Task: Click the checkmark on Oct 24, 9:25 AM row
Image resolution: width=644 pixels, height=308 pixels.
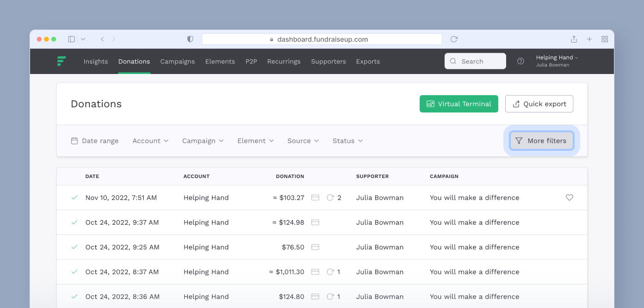Action: click(x=74, y=247)
